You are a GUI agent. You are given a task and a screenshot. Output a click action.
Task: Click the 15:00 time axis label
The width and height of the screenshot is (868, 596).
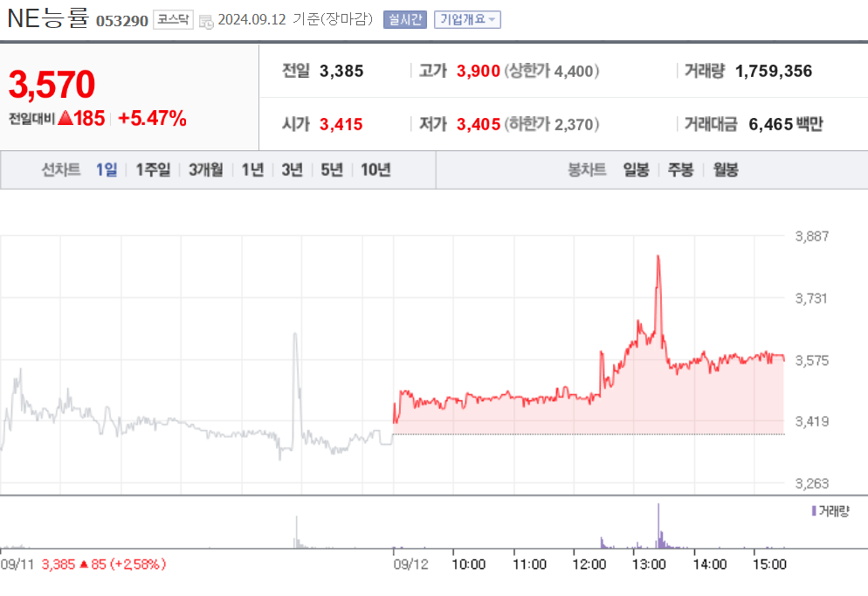tap(769, 565)
